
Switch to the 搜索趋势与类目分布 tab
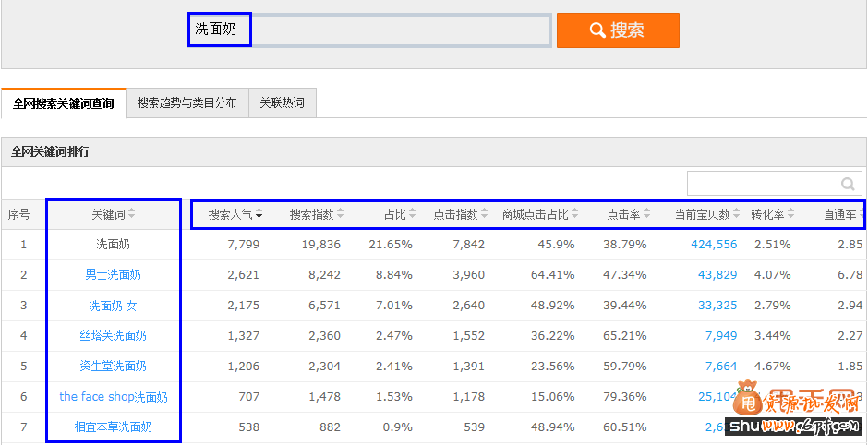[x=187, y=103]
